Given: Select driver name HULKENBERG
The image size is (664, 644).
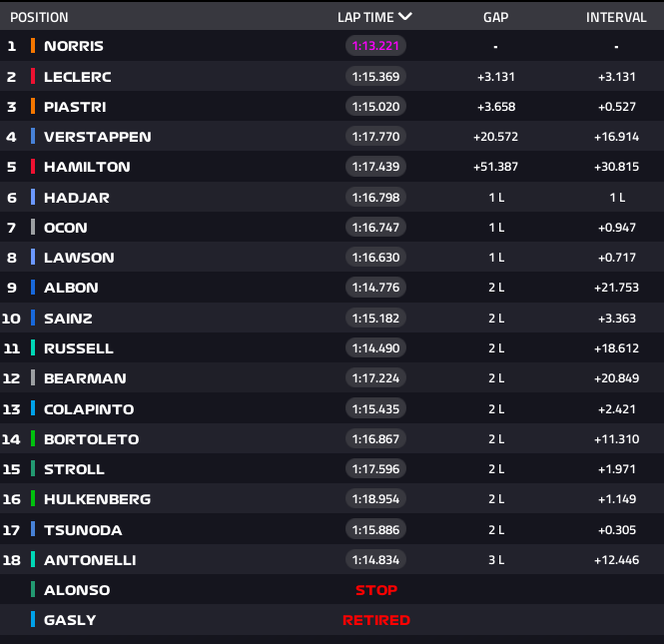Looking at the screenshot, I should (97, 499).
